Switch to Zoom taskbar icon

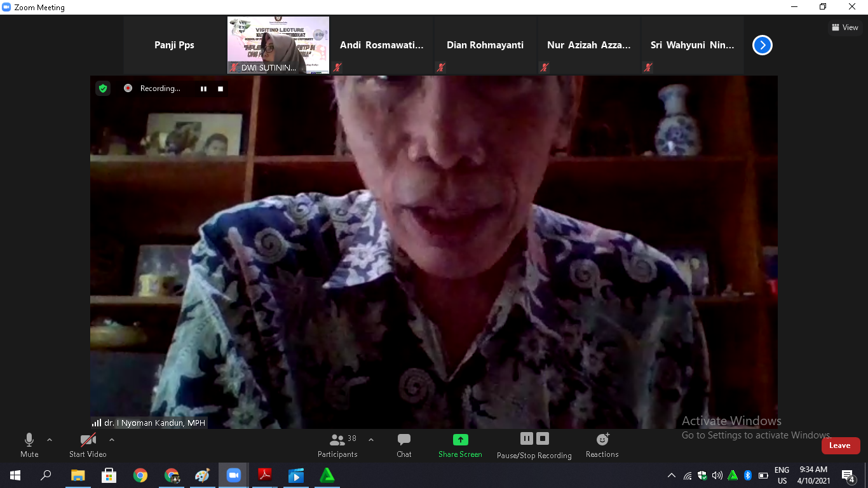234,475
